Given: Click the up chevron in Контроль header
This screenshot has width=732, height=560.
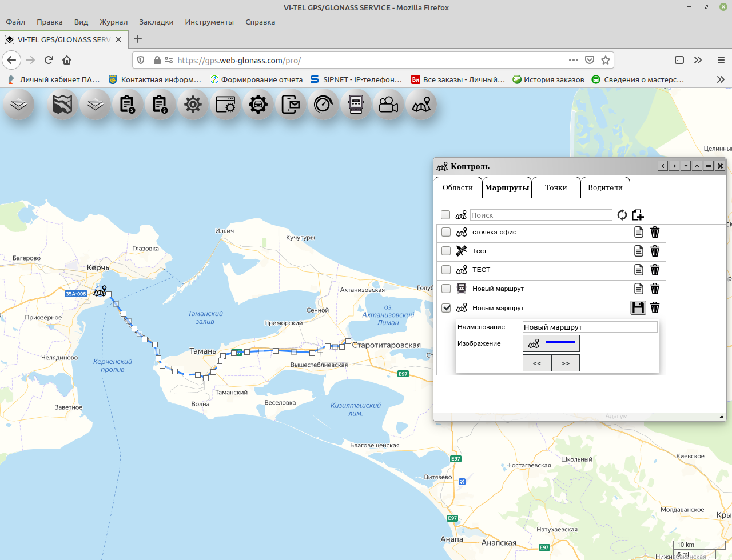Looking at the screenshot, I should (x=697, y=166).
